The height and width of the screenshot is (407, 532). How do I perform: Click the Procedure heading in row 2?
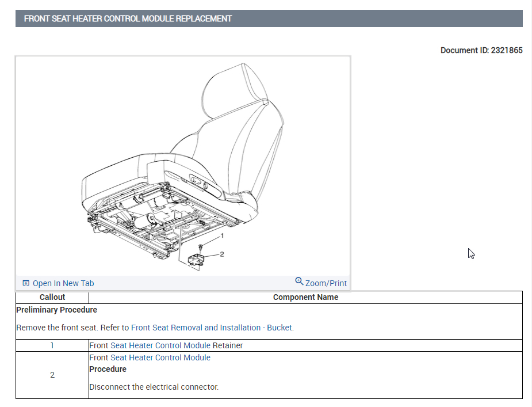(x=108, y=369)
